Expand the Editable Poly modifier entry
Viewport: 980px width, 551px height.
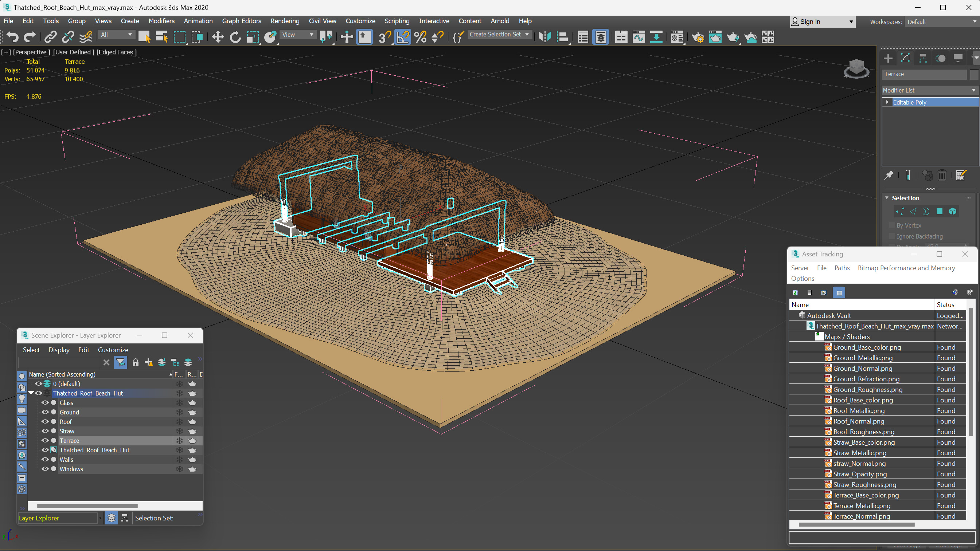[887, 102]
